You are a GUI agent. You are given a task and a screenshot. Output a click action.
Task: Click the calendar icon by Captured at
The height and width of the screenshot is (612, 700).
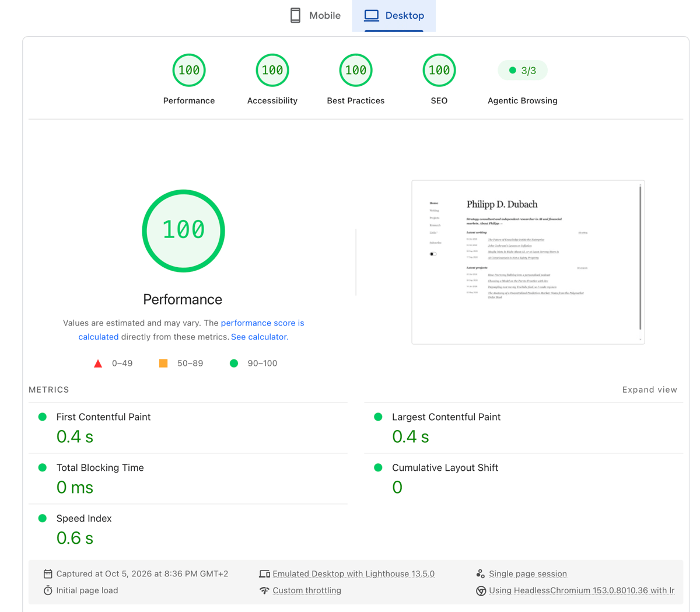[48, 574]
